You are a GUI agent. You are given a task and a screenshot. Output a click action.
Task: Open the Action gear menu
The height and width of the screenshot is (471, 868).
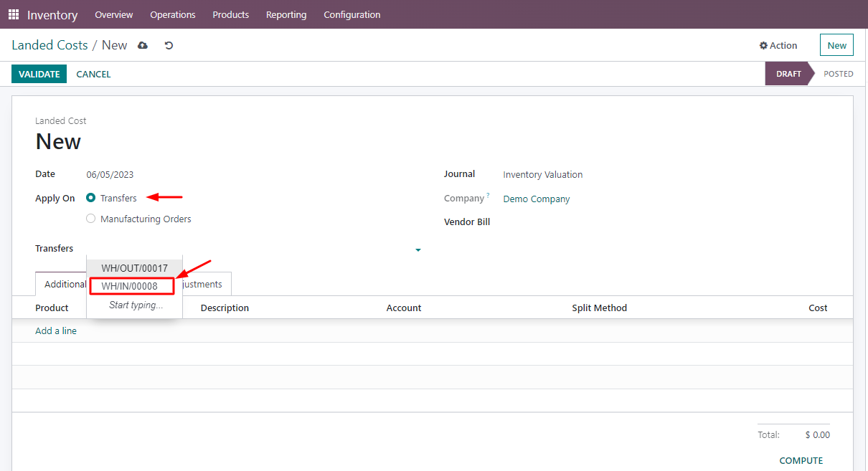point(778,45)
